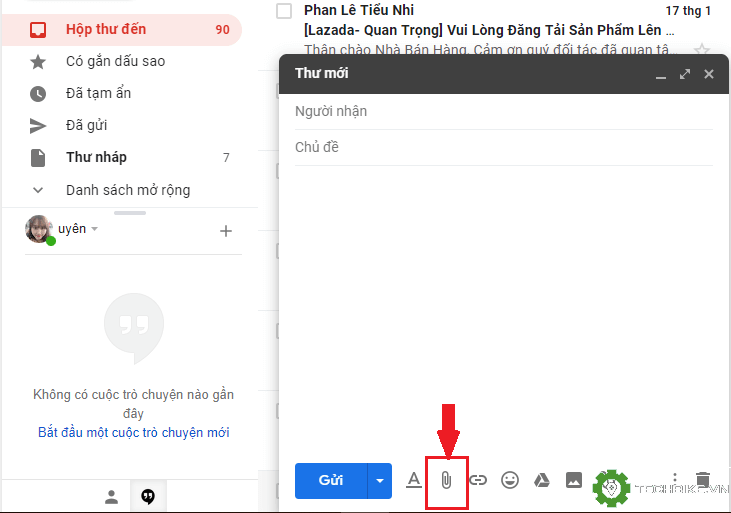Click the Gửi send button
Image resolution: width=731 pixels, height=513 pixels.
pos(331,481)
